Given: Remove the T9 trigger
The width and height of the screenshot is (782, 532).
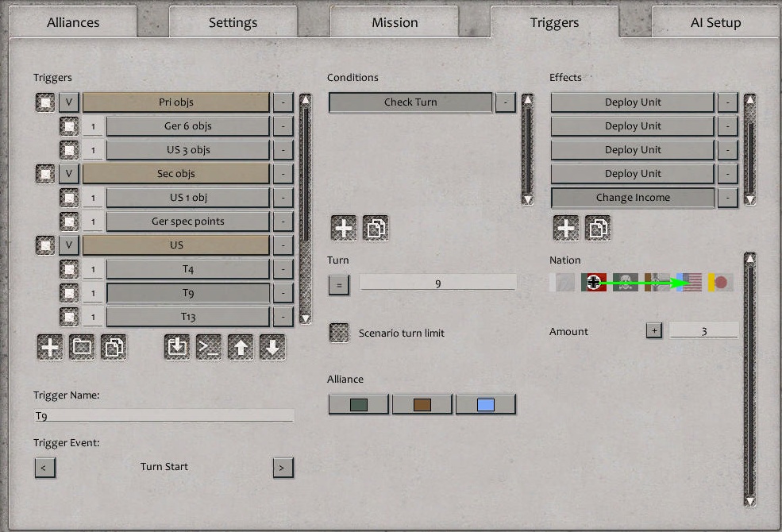Looking at the screenshot, I should pos(283,293).
